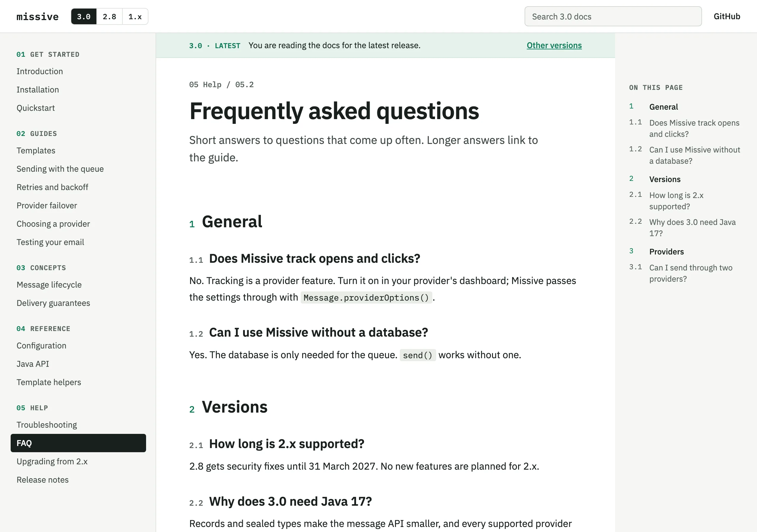Screen dimensions: 757x532
Task: Go to the Installation page
Action: [x=38, y=90]
